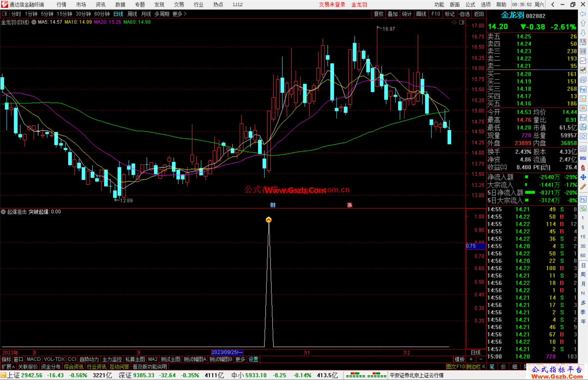Open the F12 sidebar icon
The image size is (588, 380).
(583, 118)
